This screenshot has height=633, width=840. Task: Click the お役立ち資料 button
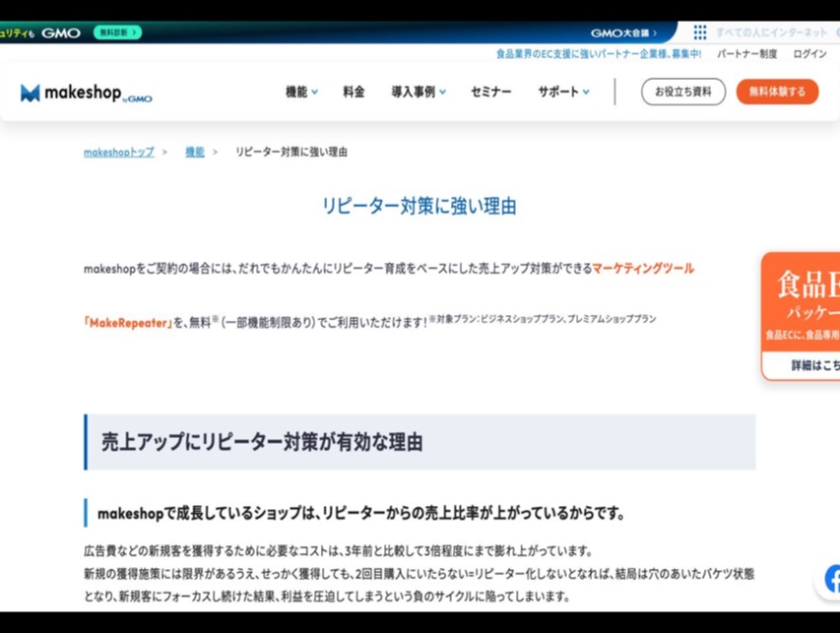(683, 92)
